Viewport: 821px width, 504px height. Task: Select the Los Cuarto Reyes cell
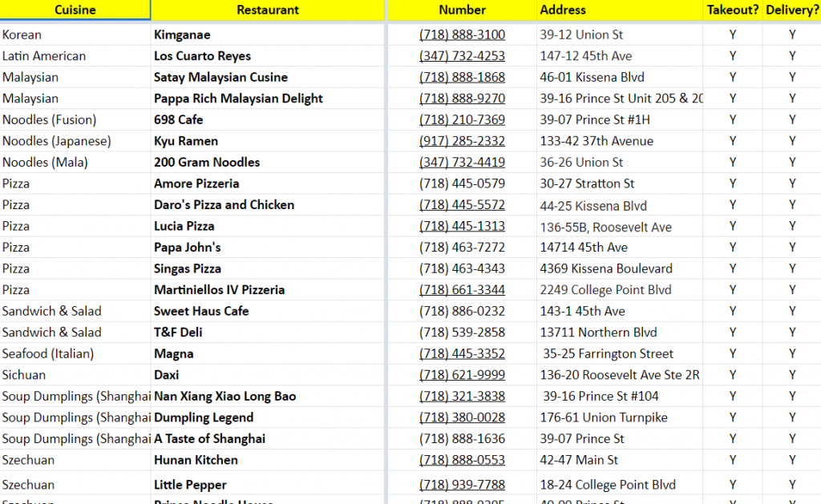268,56
